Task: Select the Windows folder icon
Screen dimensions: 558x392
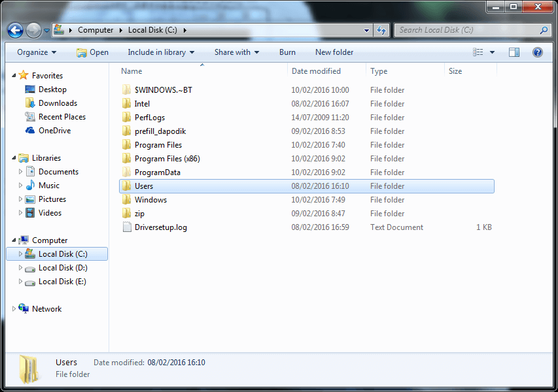Action: pyautogui.click(x=126, y=200)
